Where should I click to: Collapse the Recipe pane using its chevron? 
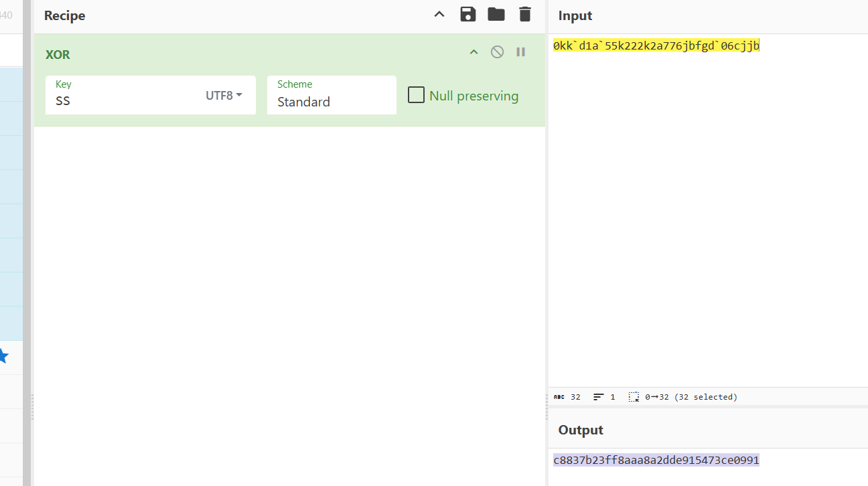click(x=439, y=15)
